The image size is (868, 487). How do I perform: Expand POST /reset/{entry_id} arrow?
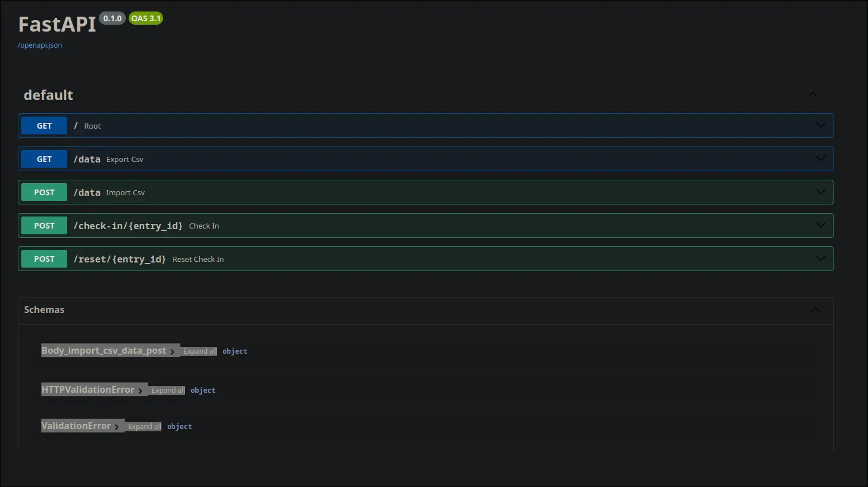pos(820,258)
